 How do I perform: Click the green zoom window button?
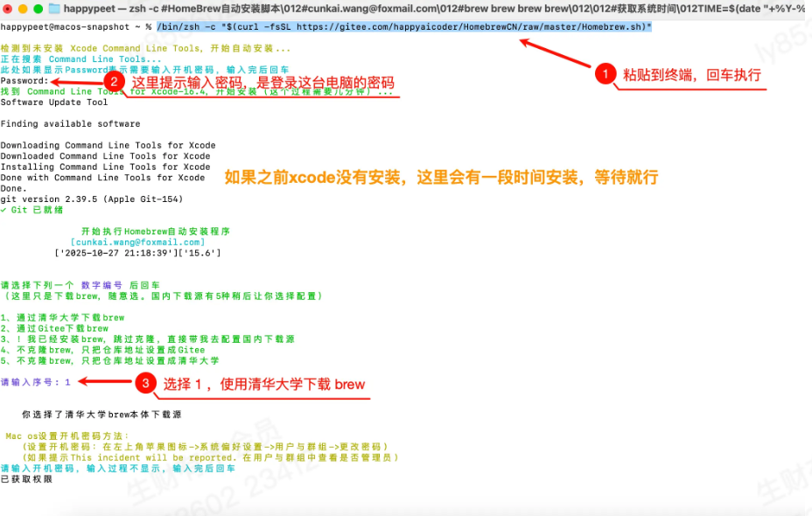38,9
